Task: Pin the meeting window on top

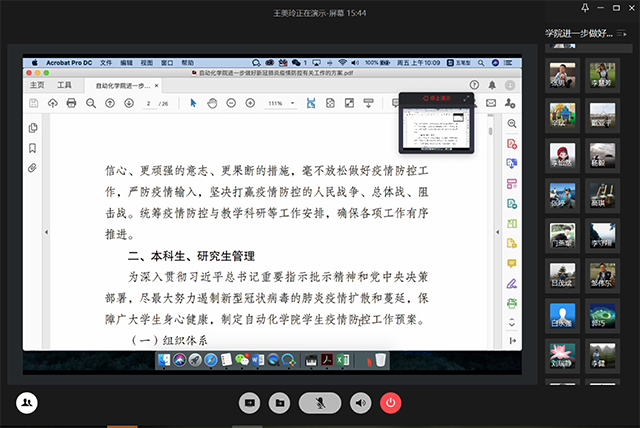Action: (x=585, y=9)
